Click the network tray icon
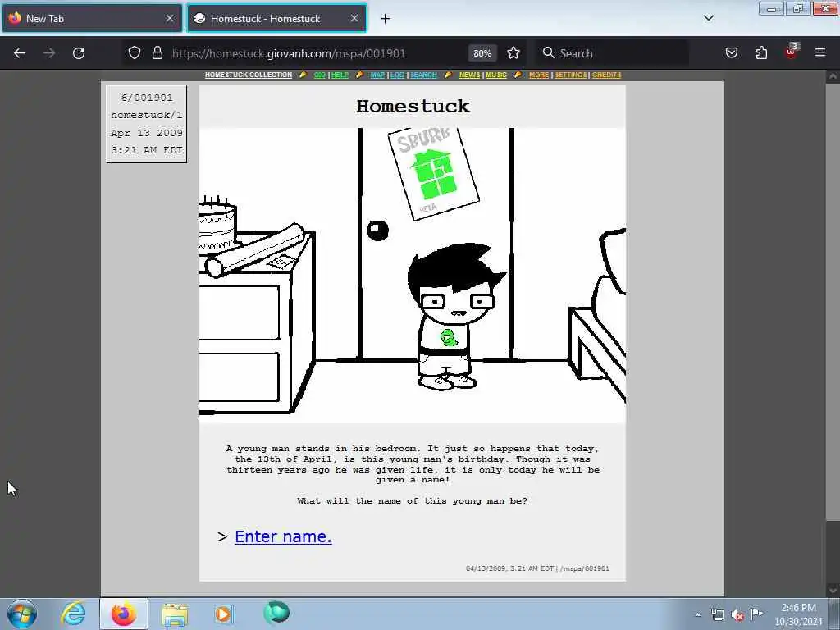Screen dimensions: 840x630 point(717,614)
